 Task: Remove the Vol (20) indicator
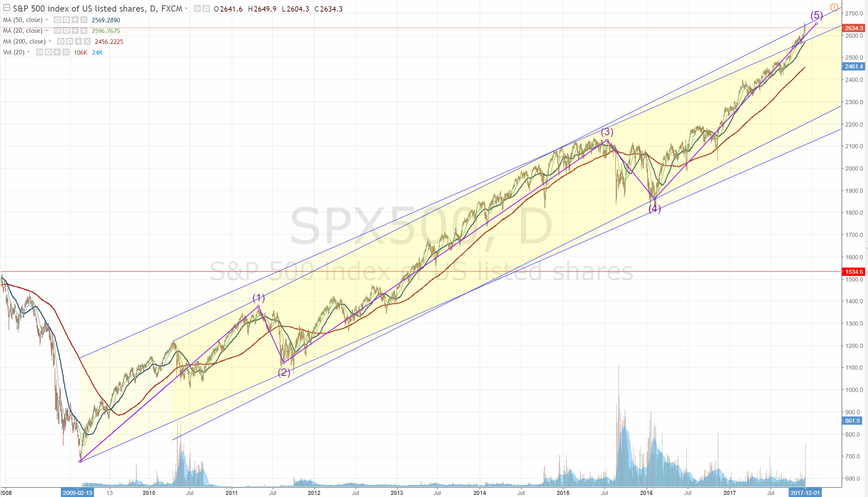(x=66, y=52)
